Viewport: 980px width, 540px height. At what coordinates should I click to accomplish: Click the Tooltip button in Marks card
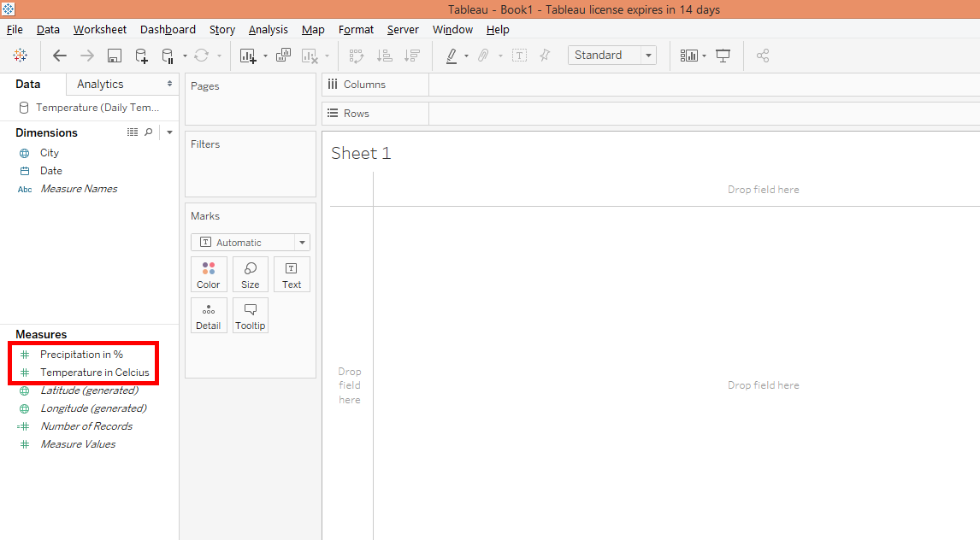[x=250, y=315]
